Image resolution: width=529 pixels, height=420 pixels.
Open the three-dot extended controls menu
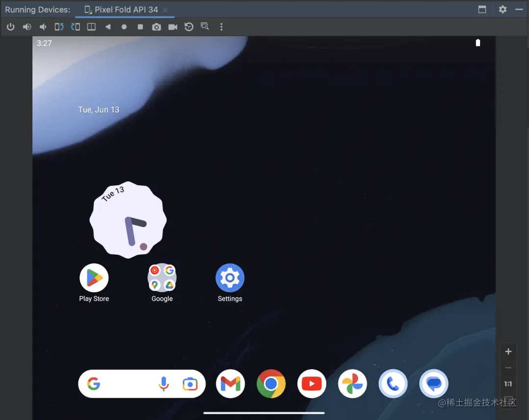coord(221,26)
